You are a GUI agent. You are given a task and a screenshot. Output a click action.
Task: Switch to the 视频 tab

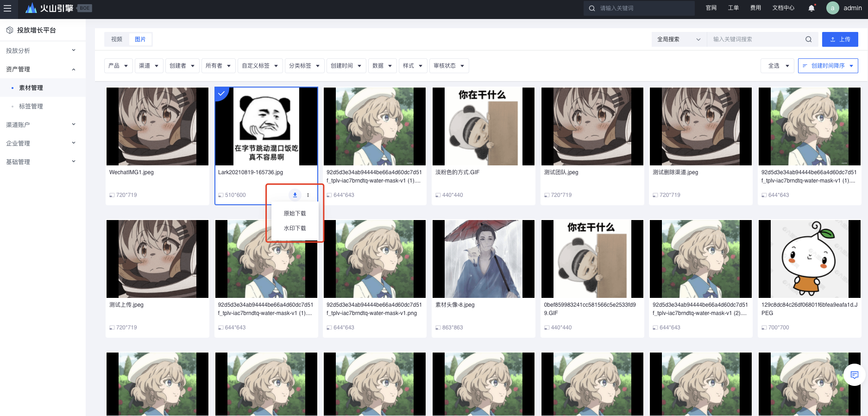[117, 39]
